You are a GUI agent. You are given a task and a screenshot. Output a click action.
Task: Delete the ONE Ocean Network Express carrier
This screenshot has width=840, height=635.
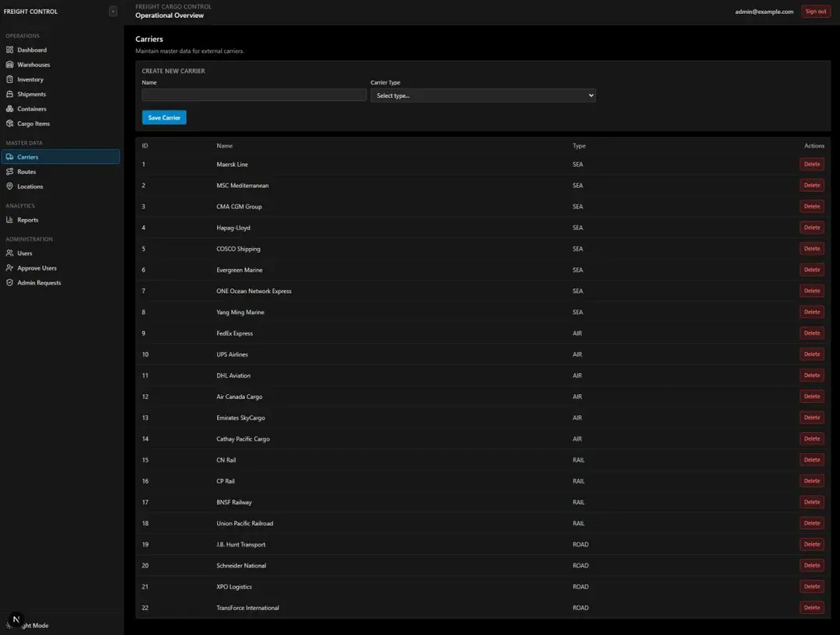point(811,291)
